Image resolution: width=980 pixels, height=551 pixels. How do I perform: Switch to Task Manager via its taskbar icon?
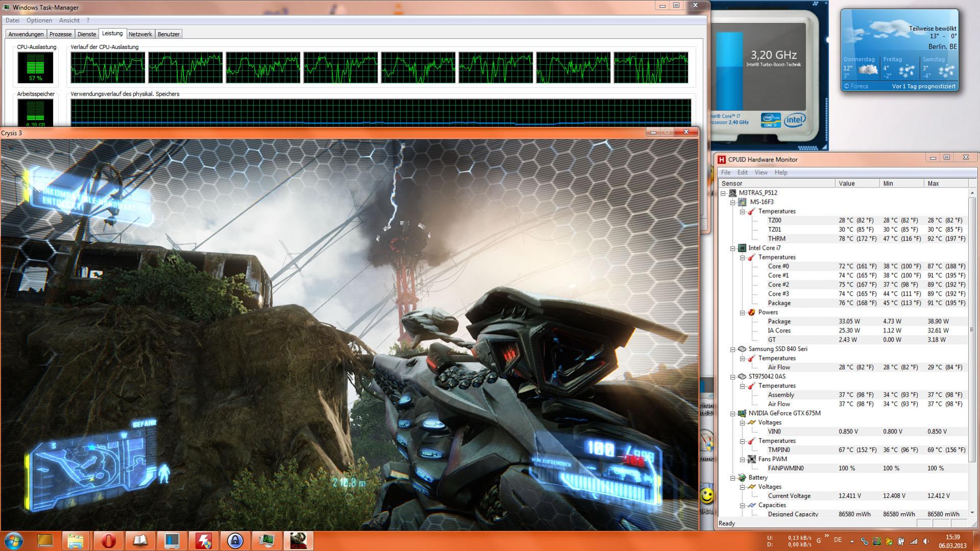tap(266, 541)
